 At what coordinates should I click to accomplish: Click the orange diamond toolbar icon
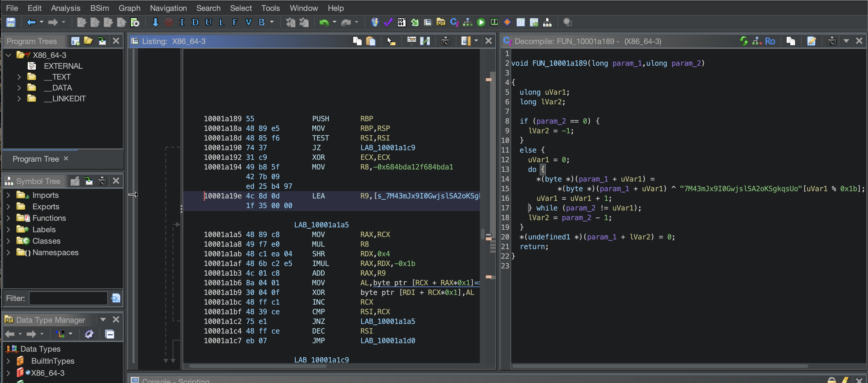tap(507, 23)
